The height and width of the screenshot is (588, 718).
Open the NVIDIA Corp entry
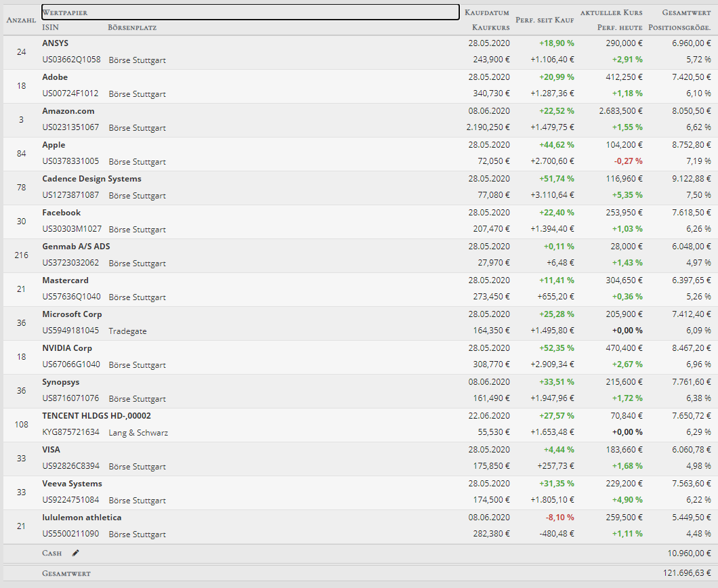(x=67, y=348)
